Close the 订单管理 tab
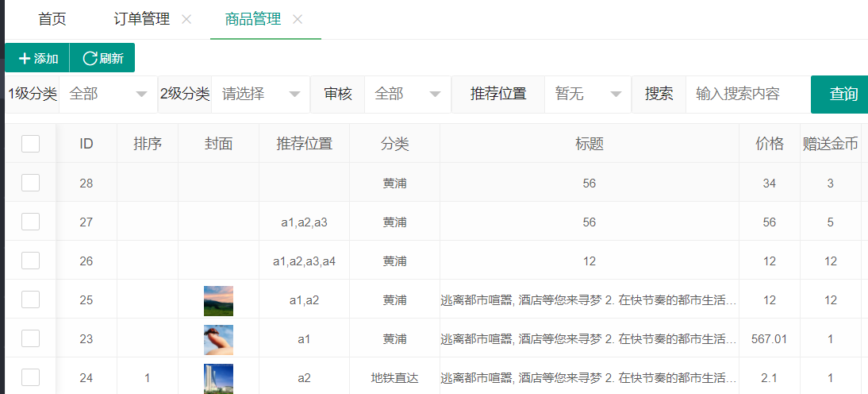 pyautogui.click(x=186, y=20)
